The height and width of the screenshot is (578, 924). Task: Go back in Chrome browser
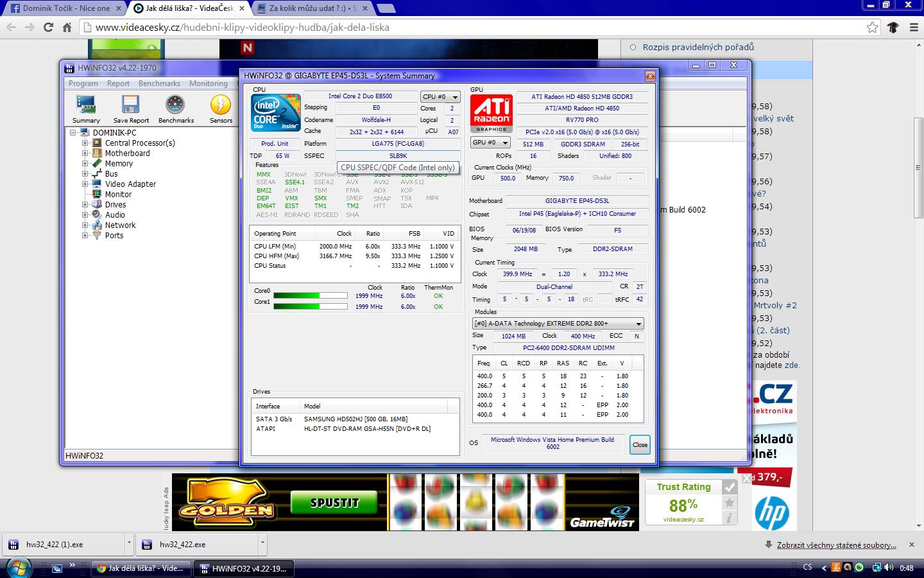pos(11,27)
